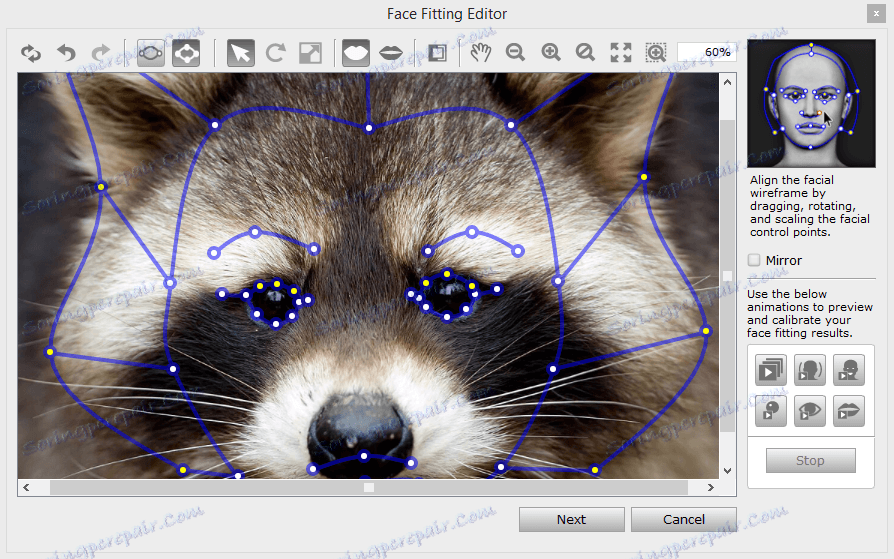This screenshot has width=894, height=559.
Task: Choose the open mouth mode icon
Action: [x=391, y=53]
